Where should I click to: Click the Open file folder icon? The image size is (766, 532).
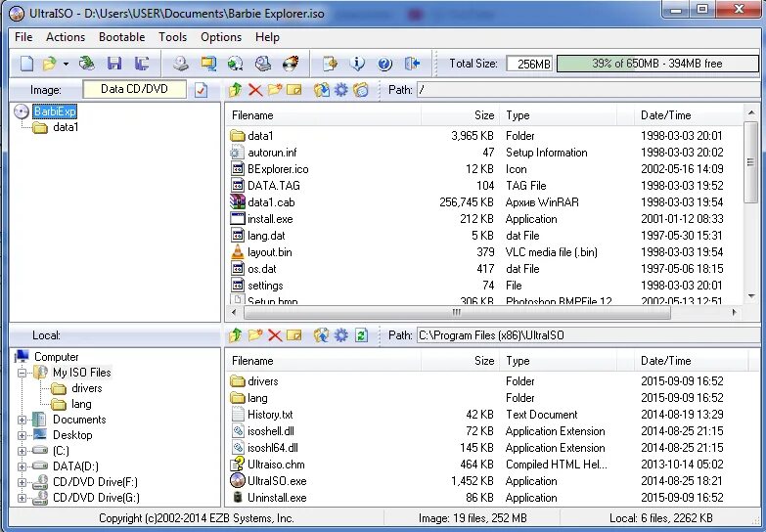(x=49, y=64)
